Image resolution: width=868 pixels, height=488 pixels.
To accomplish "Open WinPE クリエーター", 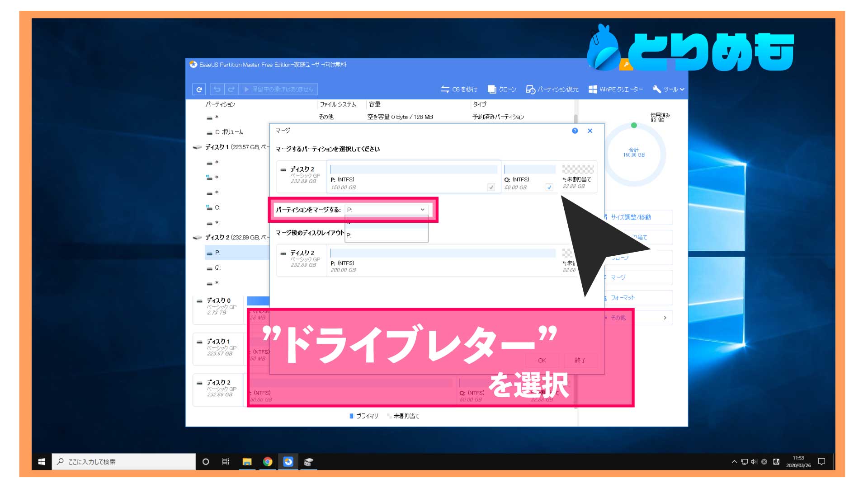I will (615, 89).
